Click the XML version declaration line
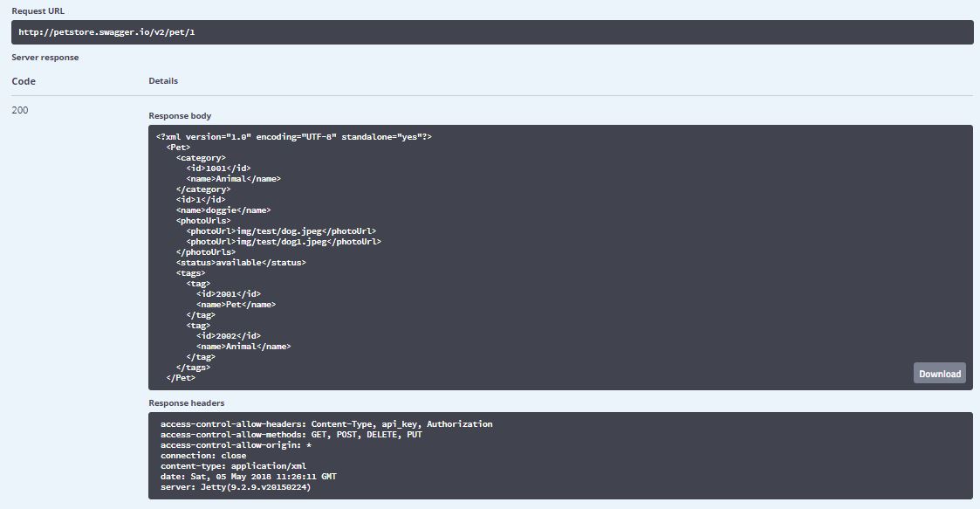 pyautogui.click(x=294, y=137)
